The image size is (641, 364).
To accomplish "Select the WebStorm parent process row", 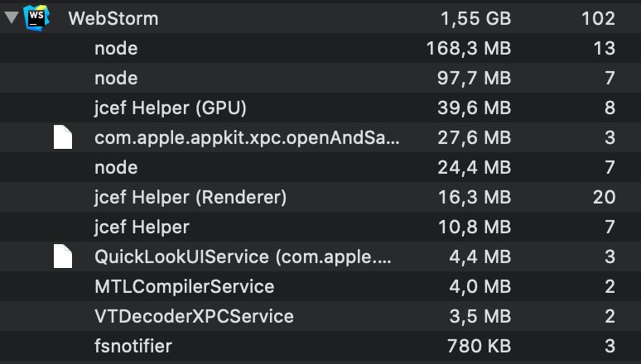I will point(320,18).
